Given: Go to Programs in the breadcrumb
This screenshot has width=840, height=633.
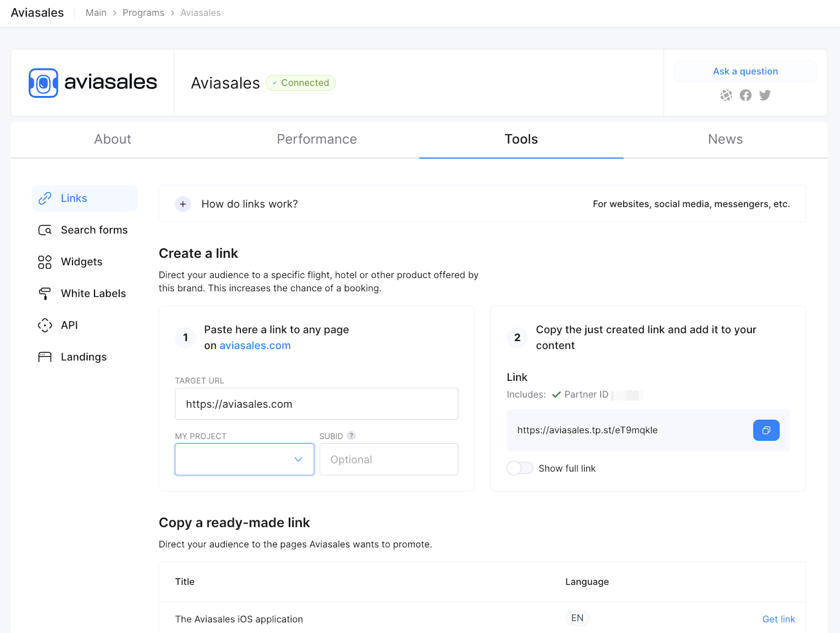Looking at the screenshot, I should pyautogui.click(x=143, y=13).
